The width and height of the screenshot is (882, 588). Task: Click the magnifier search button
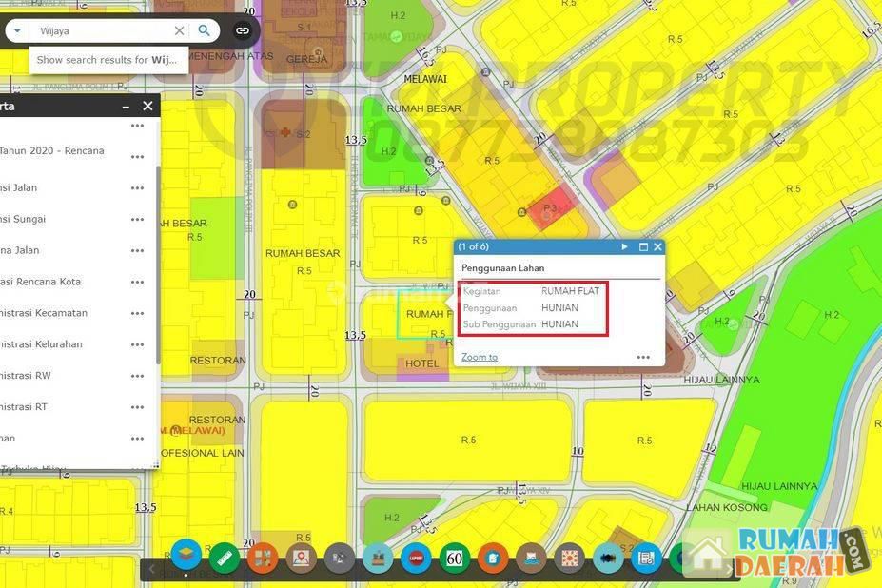tap(204, 30)
